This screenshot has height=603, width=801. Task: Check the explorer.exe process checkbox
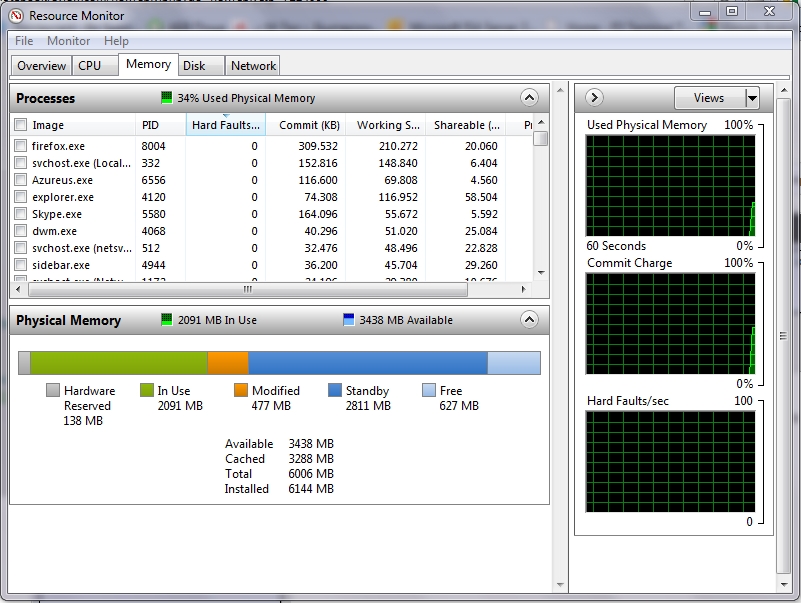[20, 197]
